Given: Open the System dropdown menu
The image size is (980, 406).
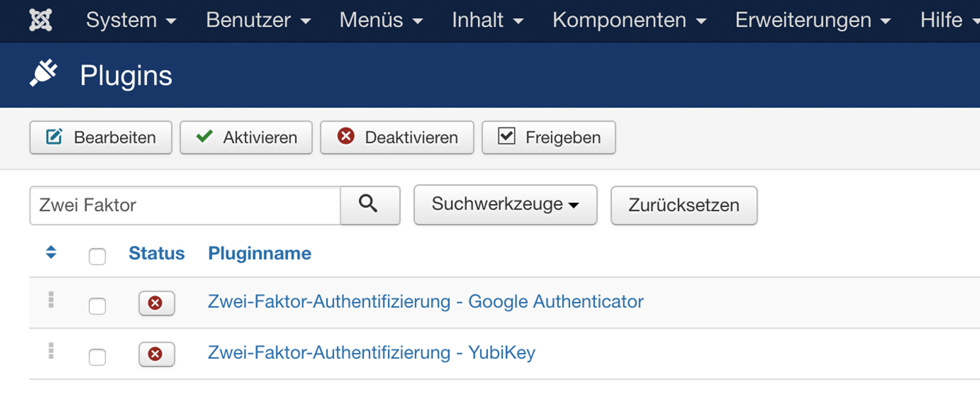Looking at the screenshot, I should click(131, 20).
